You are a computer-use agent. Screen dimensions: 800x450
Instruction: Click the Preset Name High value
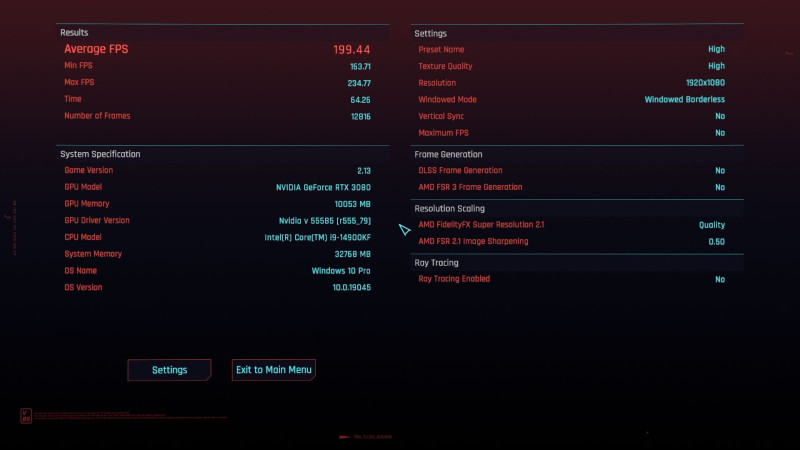coord(716,49)
